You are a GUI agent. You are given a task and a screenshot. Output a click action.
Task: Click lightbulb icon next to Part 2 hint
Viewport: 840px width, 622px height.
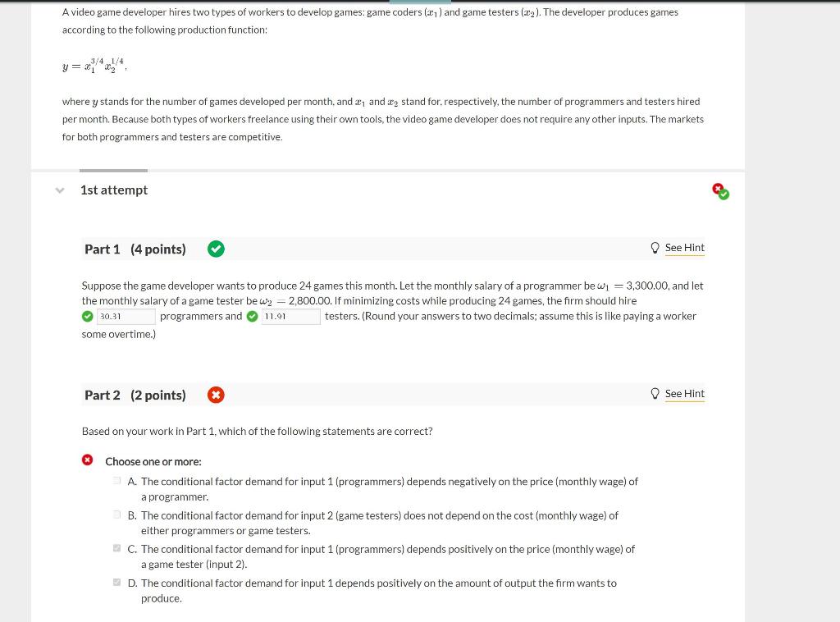tap(655, 394)
